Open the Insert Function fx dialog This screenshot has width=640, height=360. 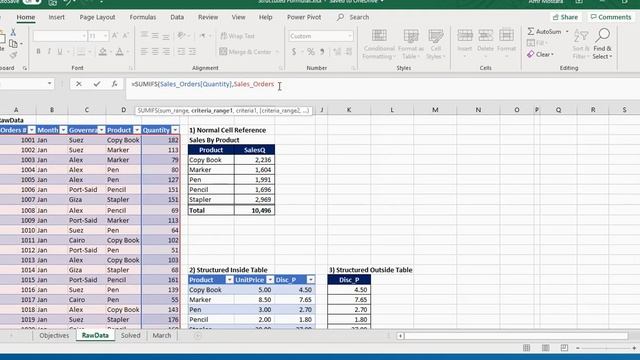pos(114,84)
